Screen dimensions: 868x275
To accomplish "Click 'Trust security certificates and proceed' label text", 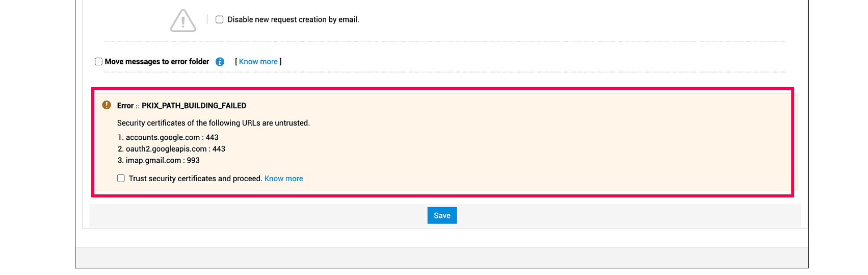I will point(195,179).
